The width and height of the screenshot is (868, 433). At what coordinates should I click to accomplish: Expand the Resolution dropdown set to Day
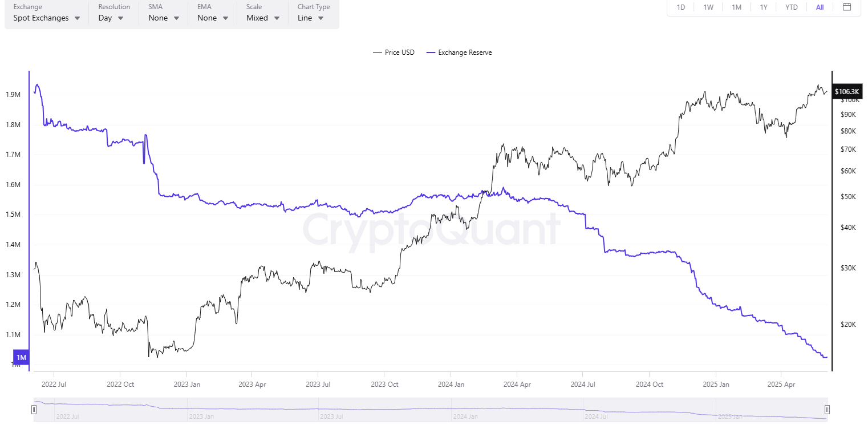coord(111,18)
